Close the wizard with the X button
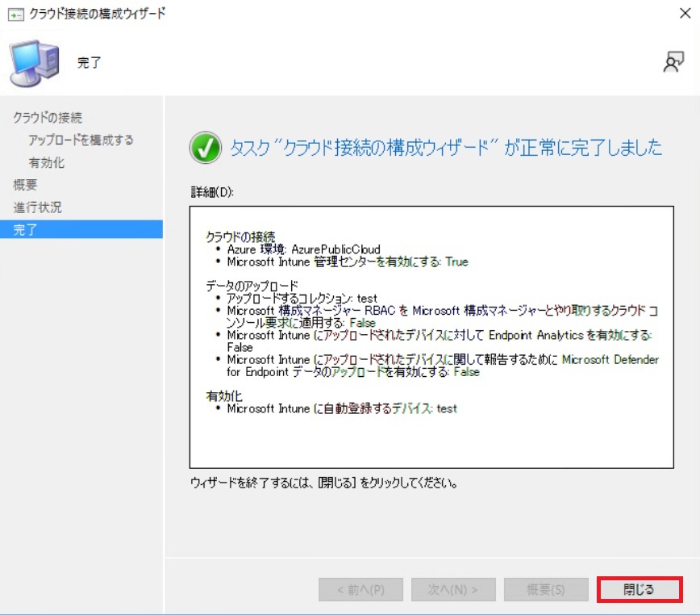The width and height of the screenshot is (700, 615). coord(684,15)
